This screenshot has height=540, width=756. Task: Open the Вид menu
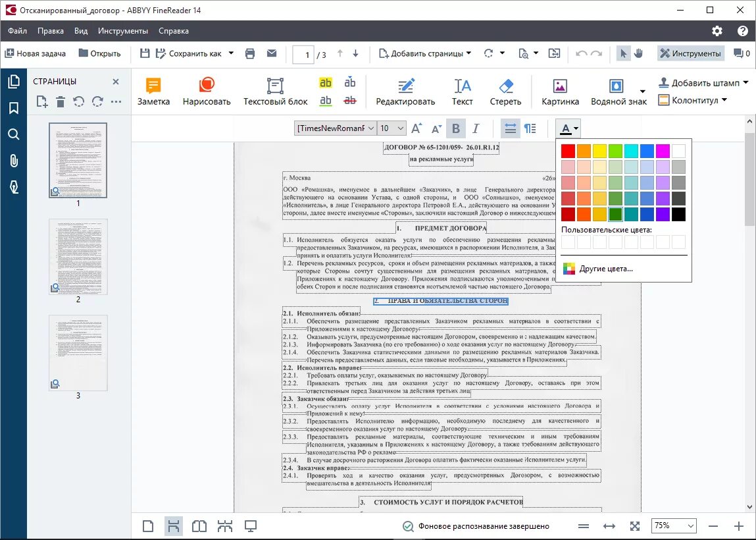pyautogui.click(x=81, y=31)
